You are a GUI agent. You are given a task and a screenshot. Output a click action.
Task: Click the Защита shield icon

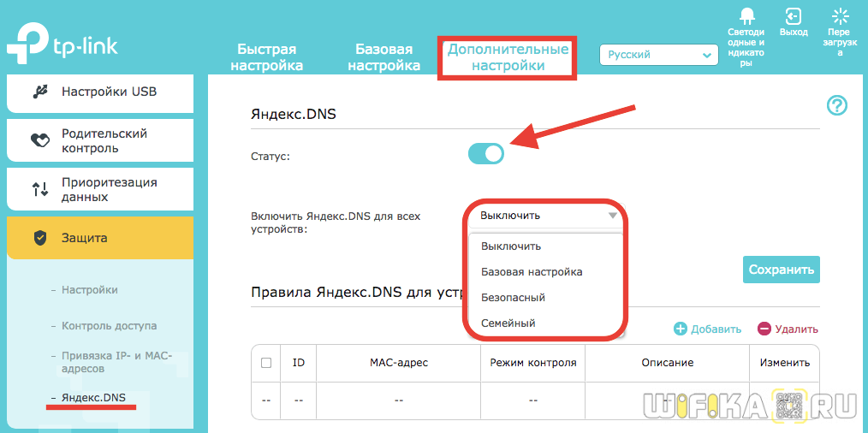coord(40,238)
